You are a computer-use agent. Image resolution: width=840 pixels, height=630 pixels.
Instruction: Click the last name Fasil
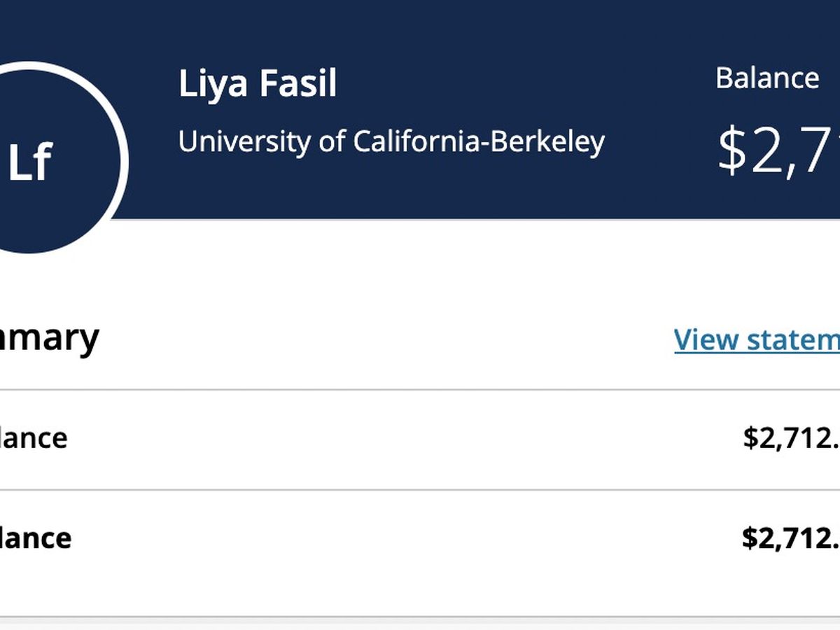click(298, 84)
